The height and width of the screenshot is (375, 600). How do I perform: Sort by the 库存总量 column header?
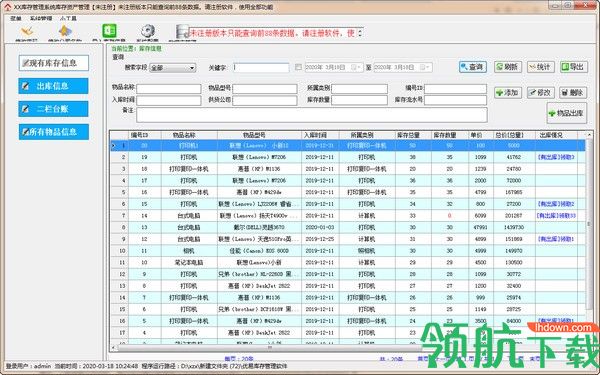tap(413, 135)
